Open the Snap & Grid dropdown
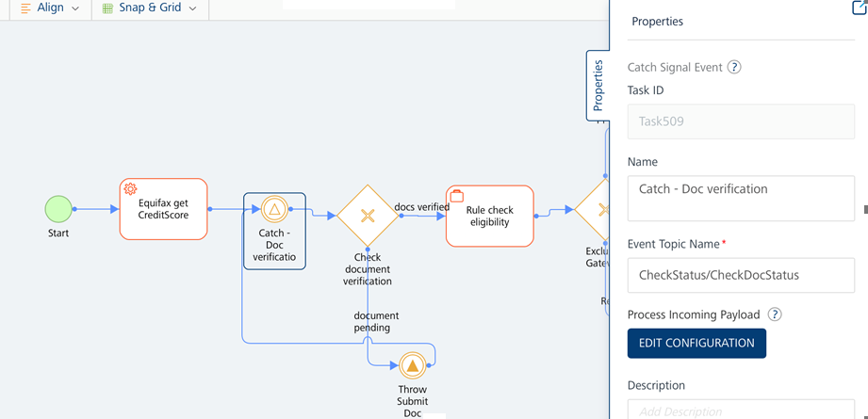The width and height of the screenshot is (868, 419). pyautogui.click(x=150, y=8)
